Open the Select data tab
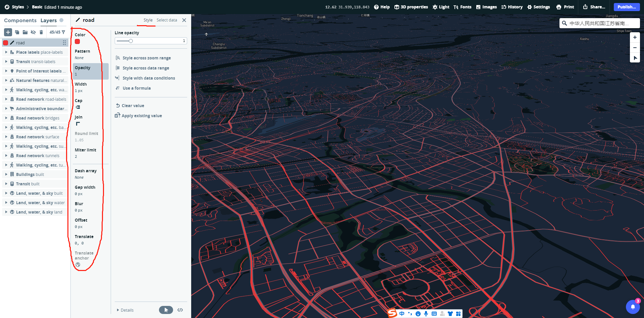Viewport: 644px width, 318px height. click(167, 20)
